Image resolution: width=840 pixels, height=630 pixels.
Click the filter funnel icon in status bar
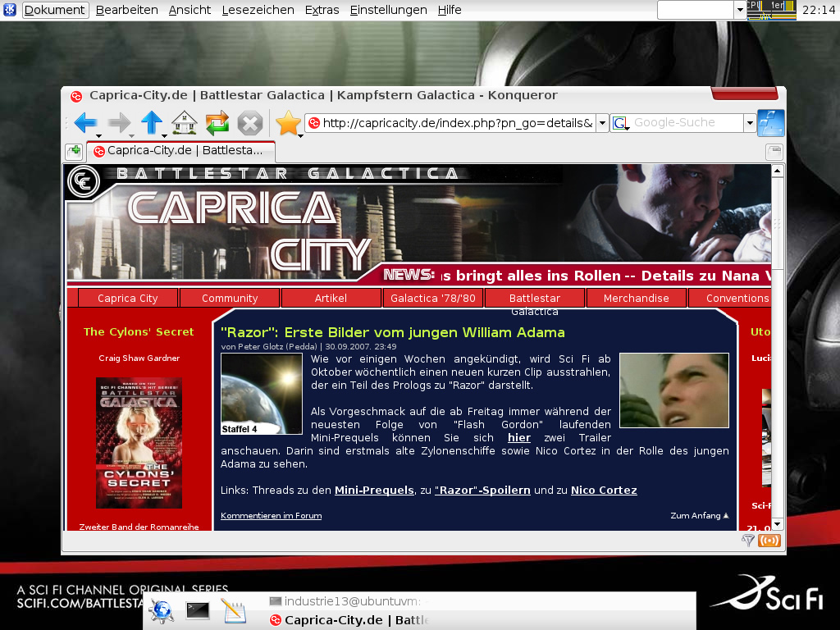click(748, 541)
